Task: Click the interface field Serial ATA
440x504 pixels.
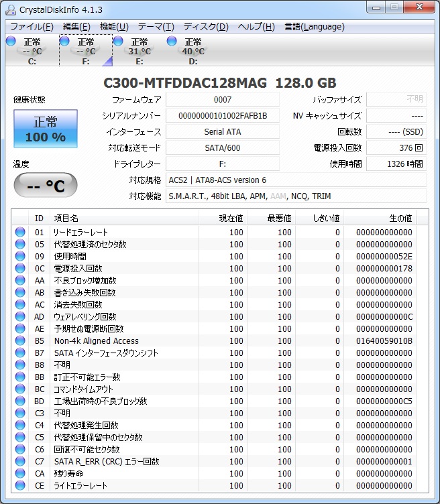Action: [x=223, y=131]
